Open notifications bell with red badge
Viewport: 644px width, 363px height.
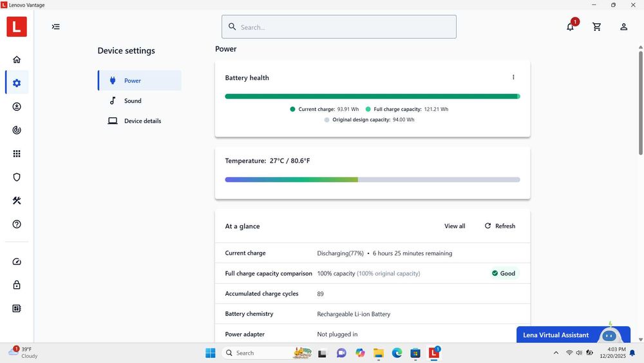pyautogui.click(x=571, y=26)
